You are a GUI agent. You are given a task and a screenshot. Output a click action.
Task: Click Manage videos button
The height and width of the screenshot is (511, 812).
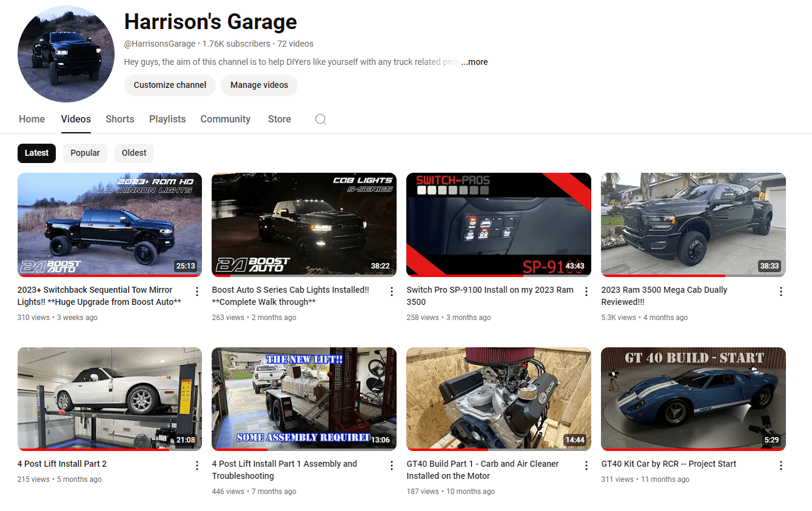click(x=259, y=85)
